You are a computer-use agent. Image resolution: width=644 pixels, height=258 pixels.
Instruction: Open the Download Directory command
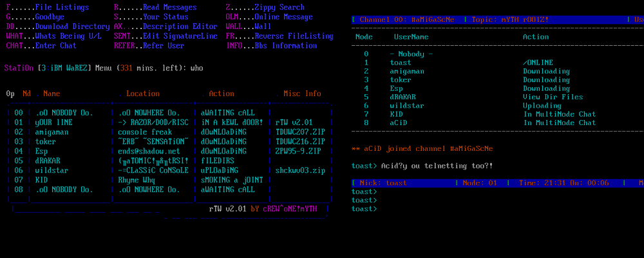[x=58, y=26]
